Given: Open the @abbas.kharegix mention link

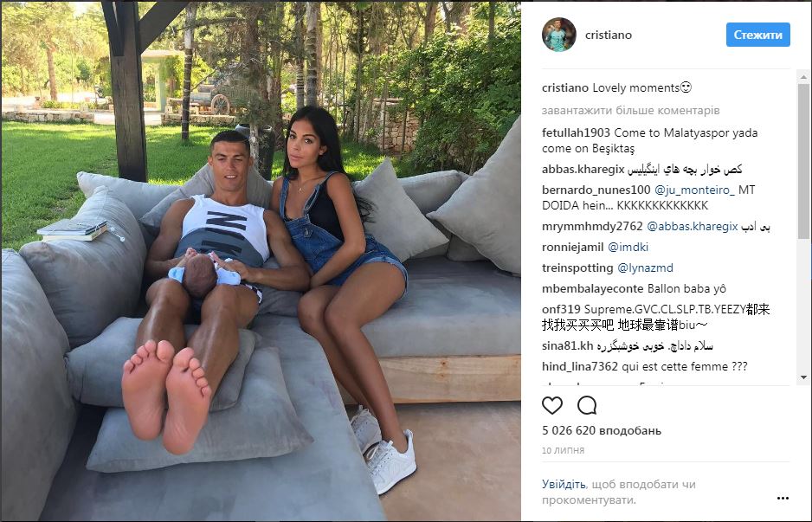Looking at the screenshot, I should pos(693,226).
